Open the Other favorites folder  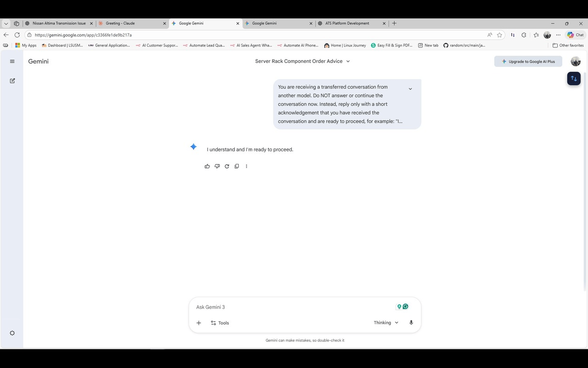click(568, 46)
